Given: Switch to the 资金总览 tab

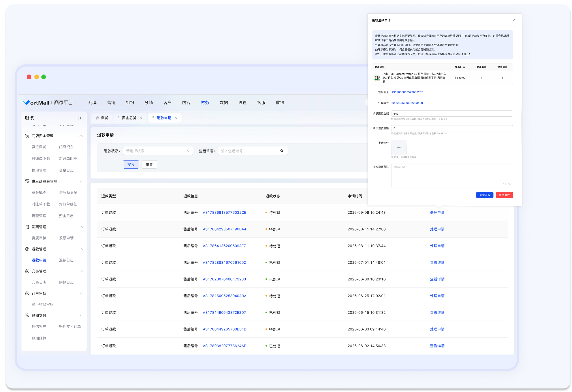Looking at the screenshot, I should tap(129, 118).
